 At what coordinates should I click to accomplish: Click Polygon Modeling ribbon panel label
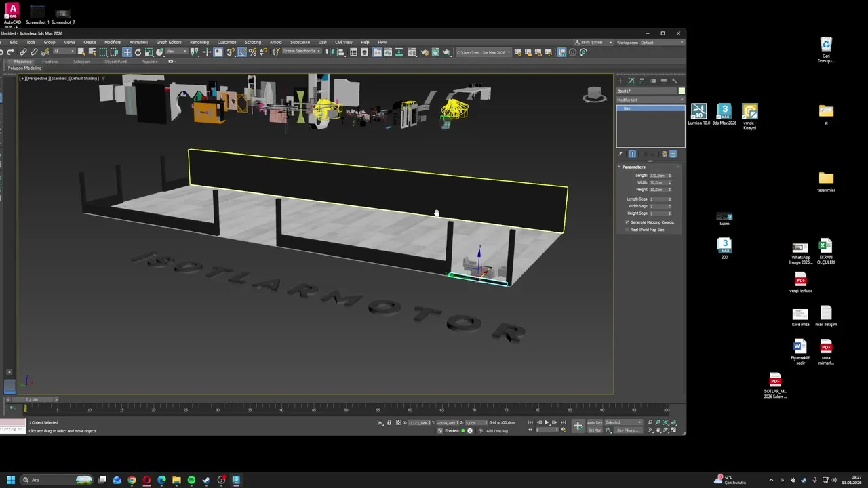(x=24, y=68)
